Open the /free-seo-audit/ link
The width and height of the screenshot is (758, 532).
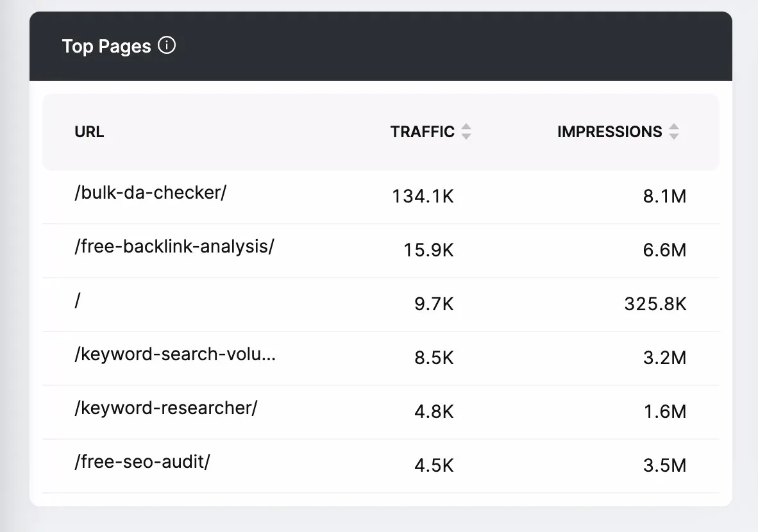(x=142, y=462)
